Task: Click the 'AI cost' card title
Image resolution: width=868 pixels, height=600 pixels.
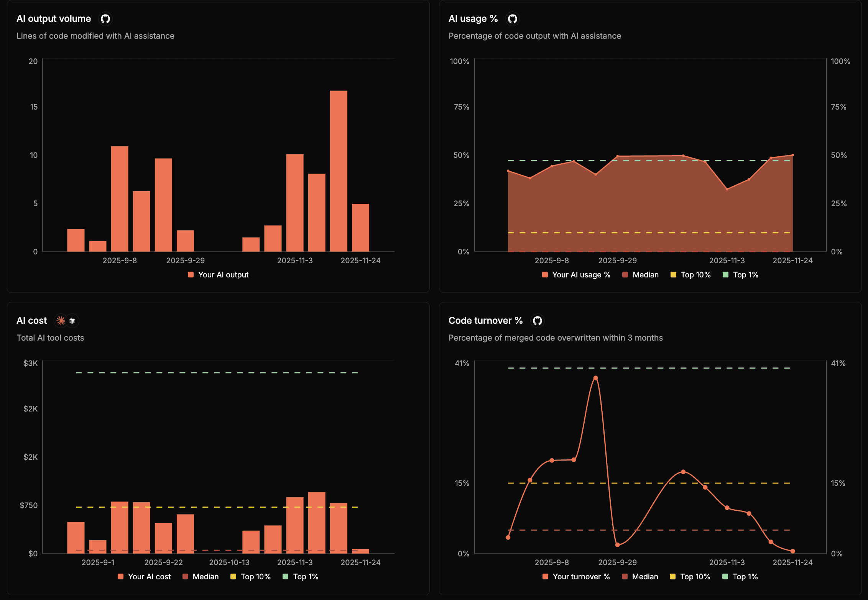Action: coord(32,321)
